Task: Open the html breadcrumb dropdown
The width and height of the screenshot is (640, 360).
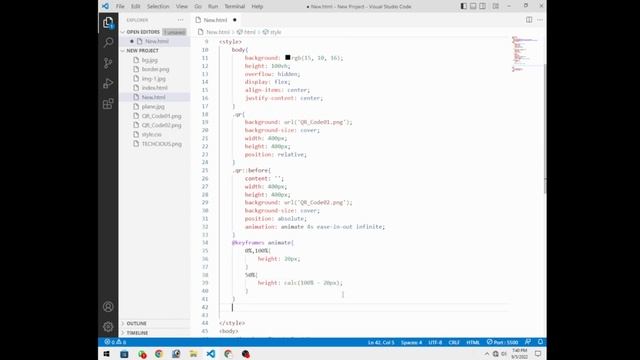Action: coord(246,32)
